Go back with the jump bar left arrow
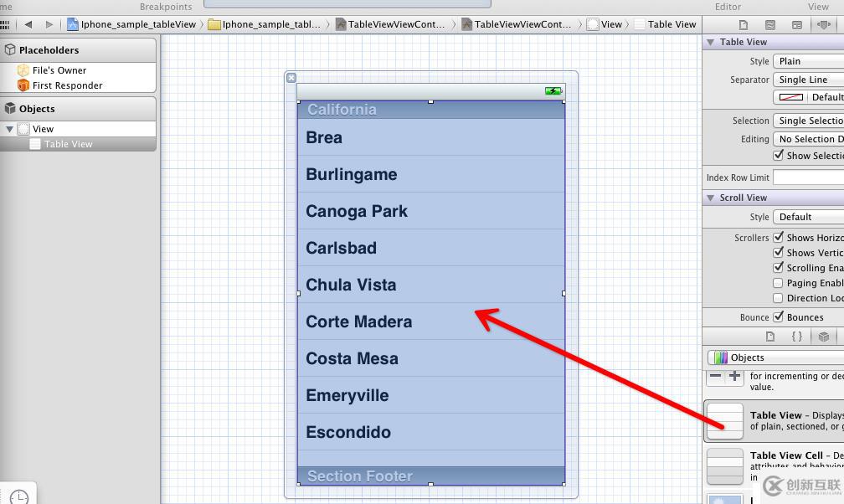Image resolution: width=844 pixels, height=504 pixels. tap(28, 24)
